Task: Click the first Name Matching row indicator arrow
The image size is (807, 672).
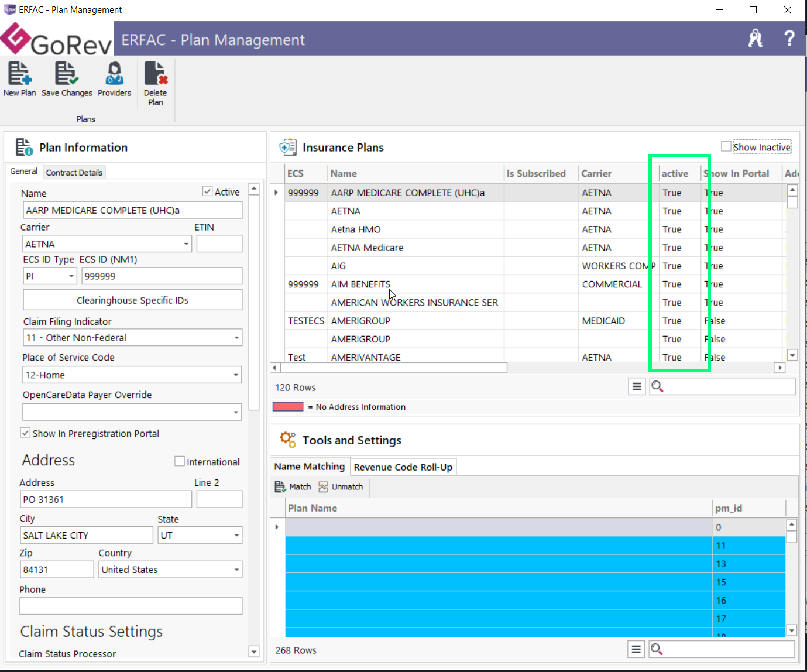Action: [x=277, y=527]
